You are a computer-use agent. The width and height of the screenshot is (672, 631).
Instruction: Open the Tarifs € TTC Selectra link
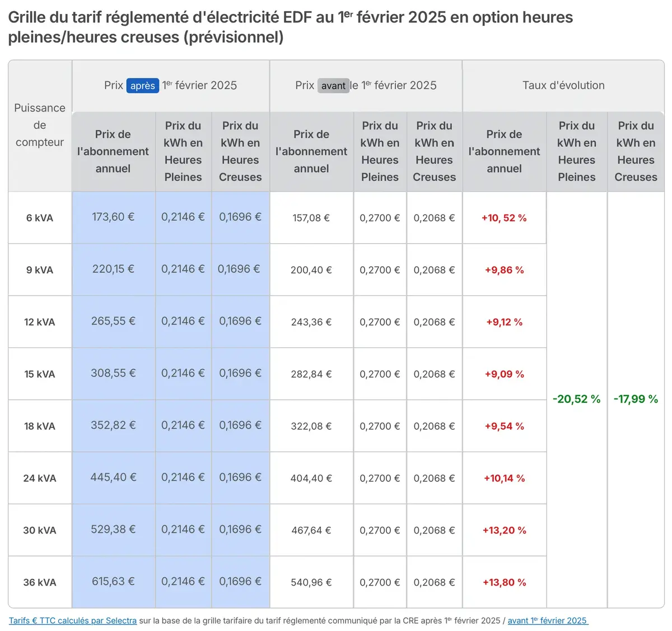click(73, 620)
